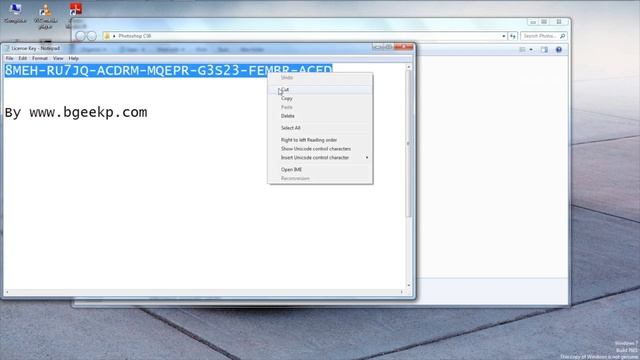
Task: Click the horizontal scrollbar left arrow in Notepad
Action: pos(7,292)
